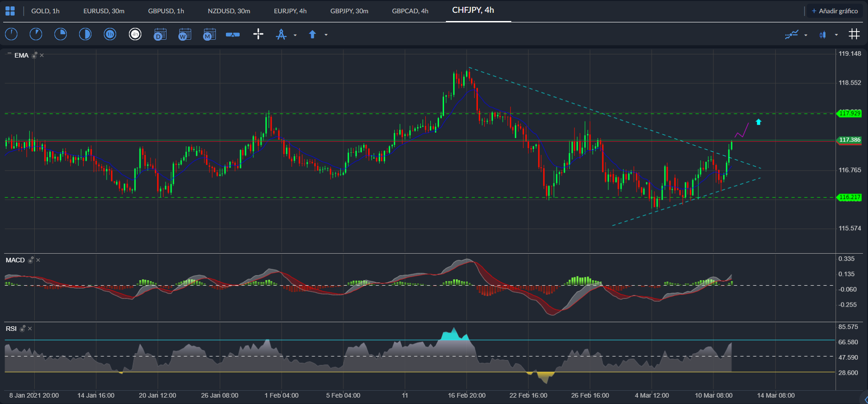This screenshot has width=868, height=404.
Task: Open the indicators line-chart icon
Action: pyautogui.click(x=792, y=35)
